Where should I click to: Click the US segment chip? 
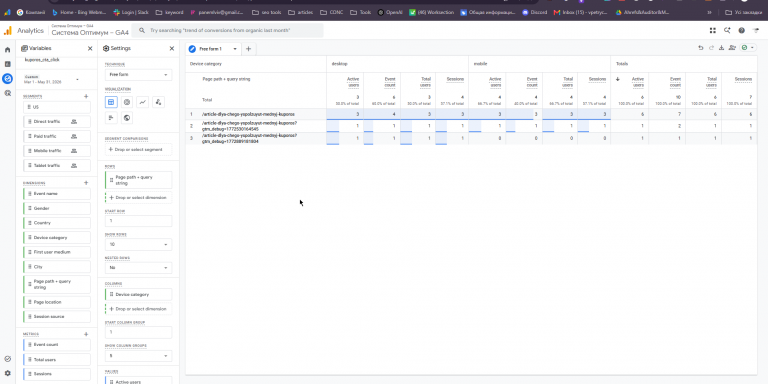57,107
